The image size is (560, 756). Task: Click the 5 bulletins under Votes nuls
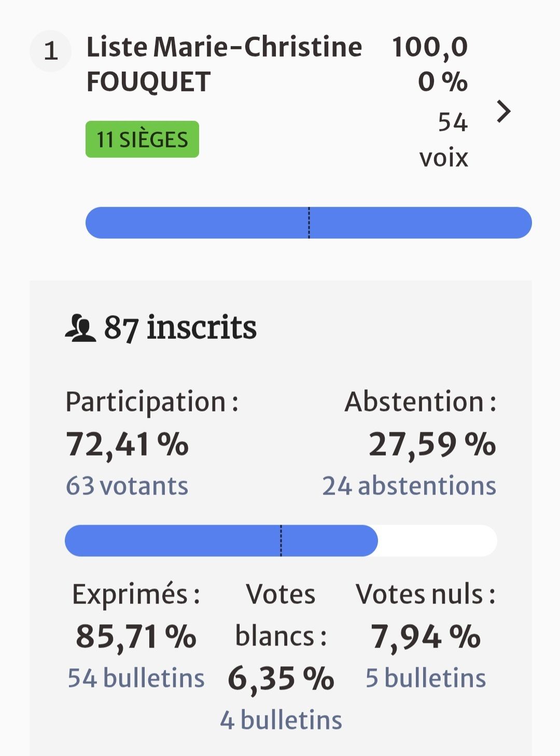click(426, 678)
